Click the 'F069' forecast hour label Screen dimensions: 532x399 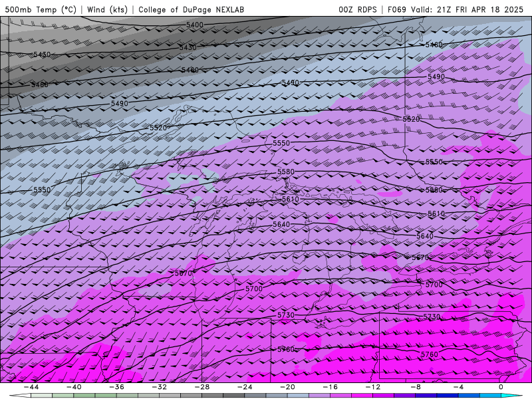[396, 10]
